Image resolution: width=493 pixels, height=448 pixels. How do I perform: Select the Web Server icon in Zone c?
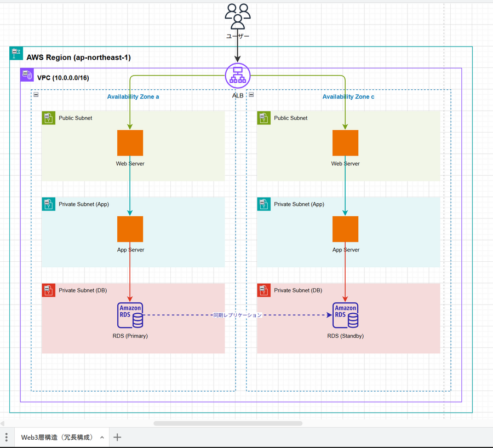click(345, 143)
